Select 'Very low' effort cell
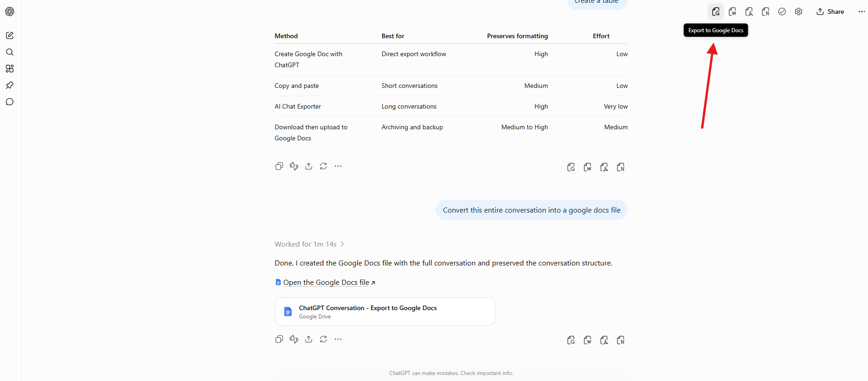Image resolution: width=868 pixels, height=381 pixels. [x=616, y=106]
